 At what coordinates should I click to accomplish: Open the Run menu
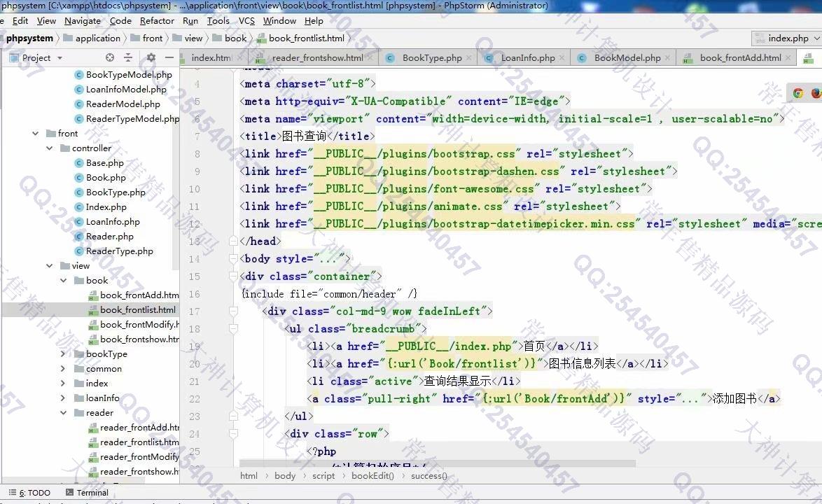coord(190,21)
